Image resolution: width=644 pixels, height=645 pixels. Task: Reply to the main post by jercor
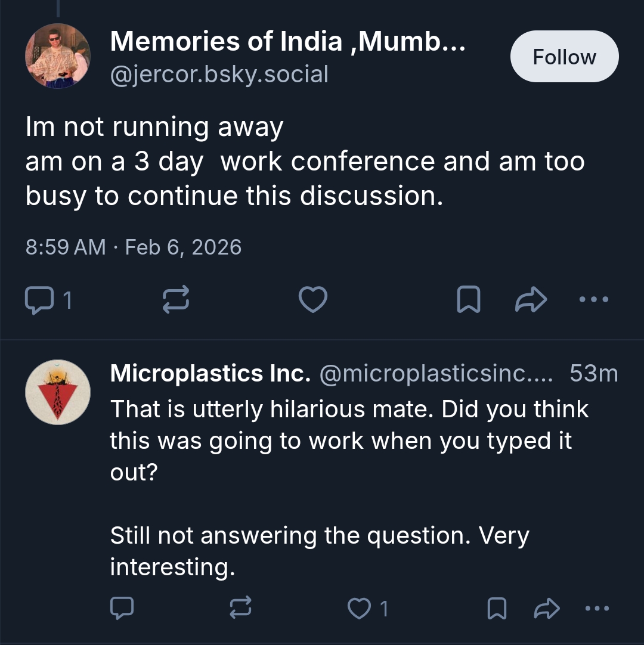39,300
